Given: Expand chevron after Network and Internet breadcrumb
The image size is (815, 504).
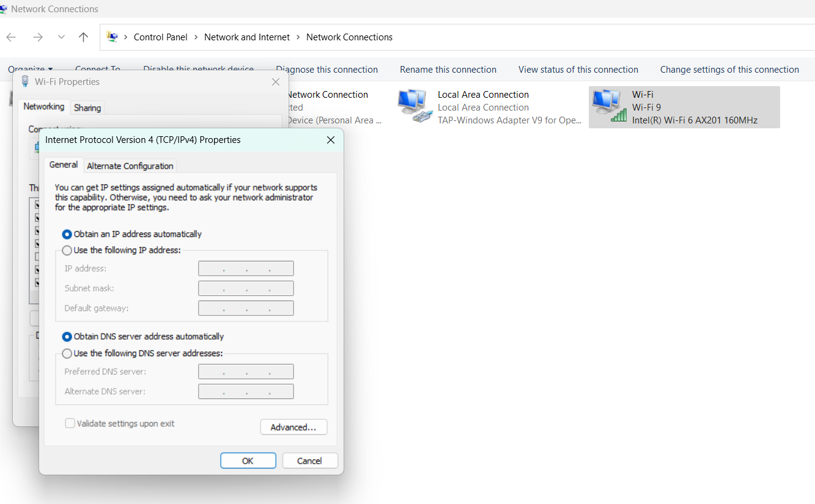Looking at the screenshot, I should click(298, 37).
